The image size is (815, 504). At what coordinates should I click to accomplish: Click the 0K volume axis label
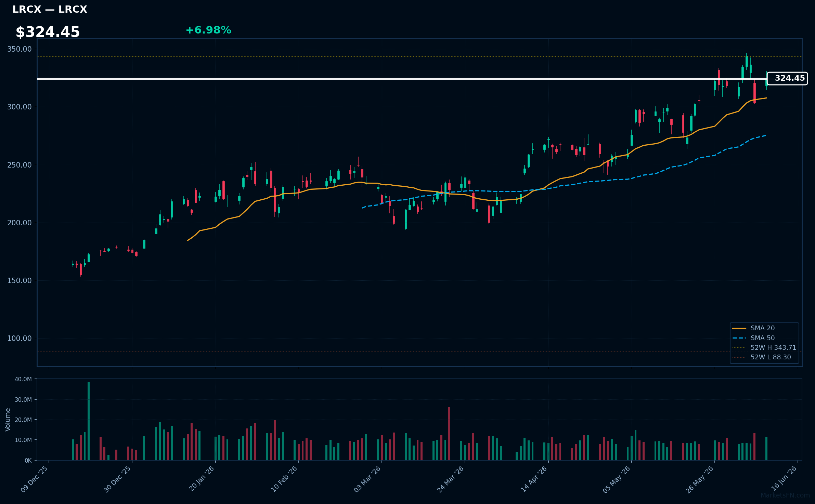click(x=28, y=461)
